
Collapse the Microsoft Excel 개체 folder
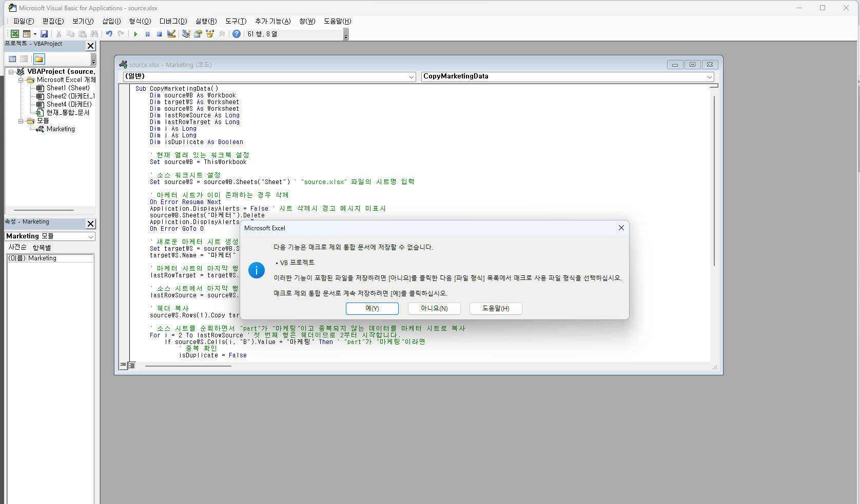click(x=21, y=80)
